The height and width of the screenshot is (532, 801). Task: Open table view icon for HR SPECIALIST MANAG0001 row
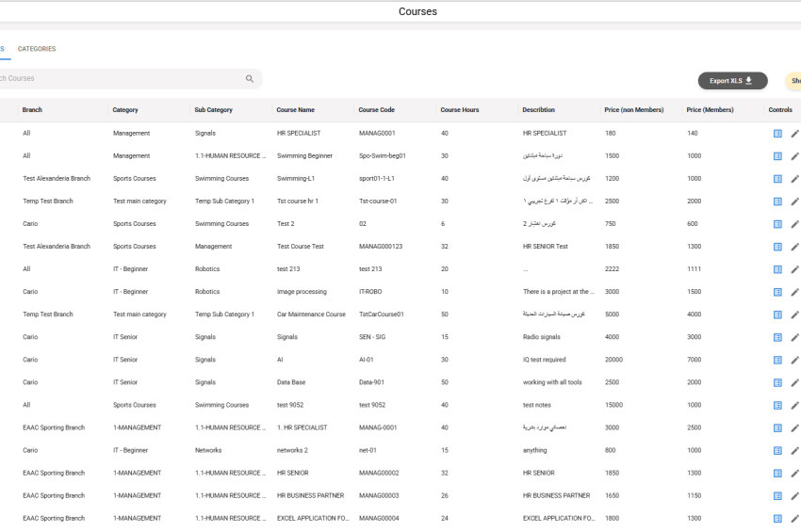[x=777, y=134]
